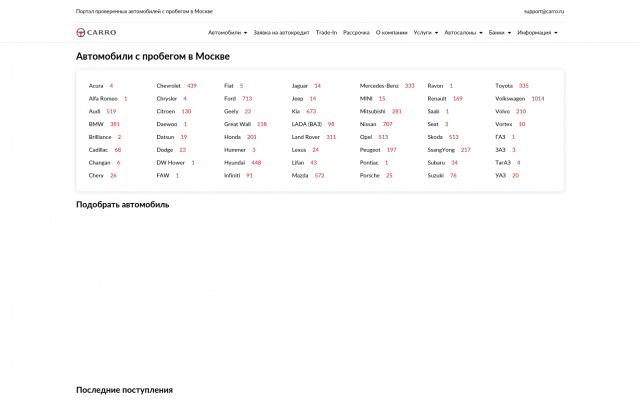Viewport: 640px width, 400px height.
Task: Open Chery listings
Action: click(x=96, y=176)
